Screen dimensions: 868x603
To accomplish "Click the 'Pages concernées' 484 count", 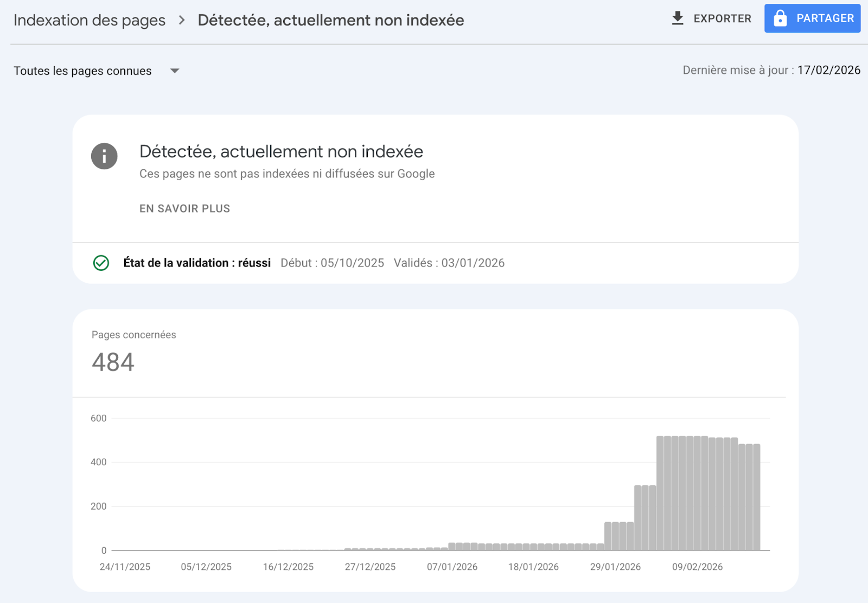I will pyautogui.click(x=113, y=362).
